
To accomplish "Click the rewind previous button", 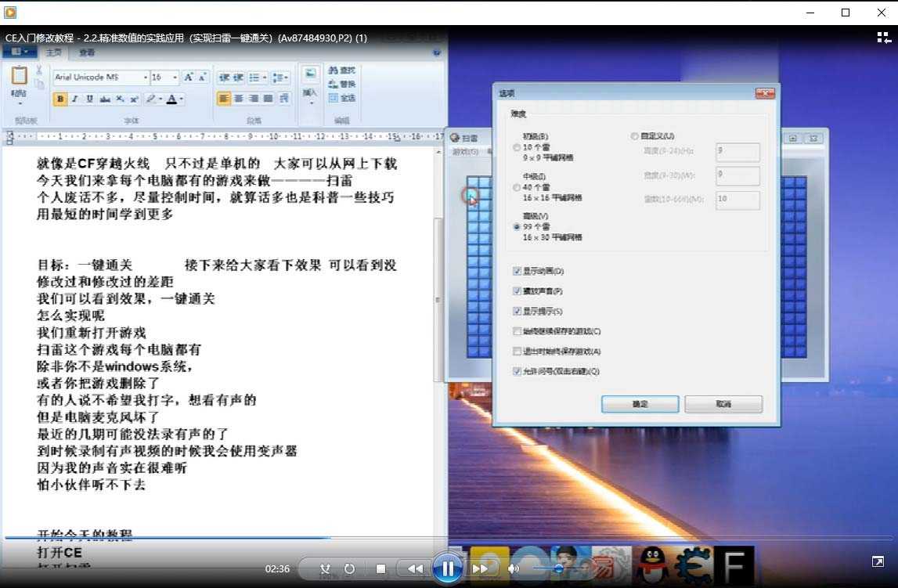I will 415,568.
